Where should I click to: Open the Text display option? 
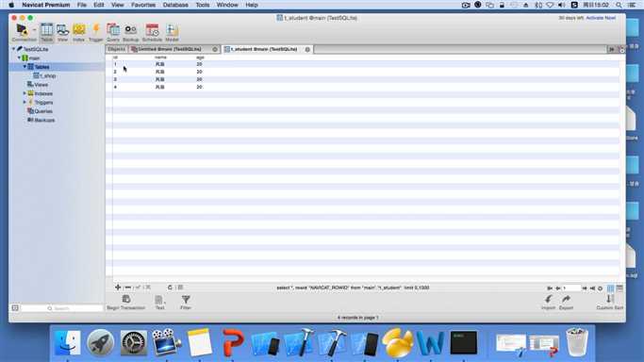tap(159, 302)
